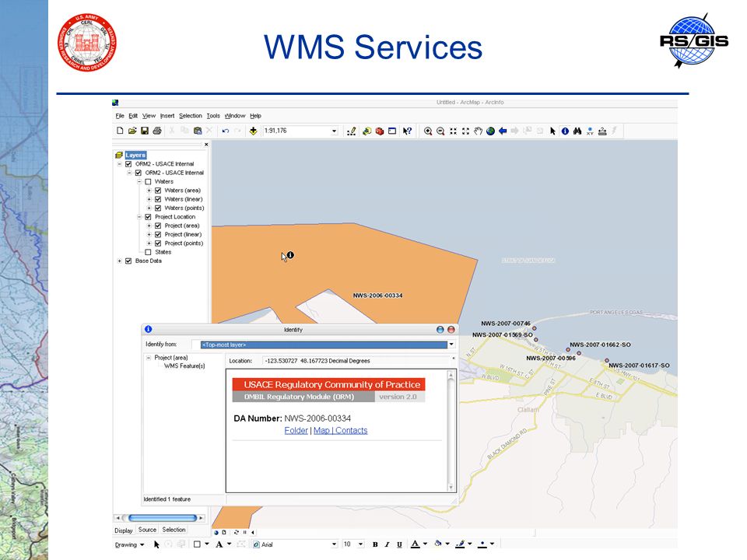Screen dimensions: 747x560
Task: Apply Underline text formatting
Action: (399, 544)
